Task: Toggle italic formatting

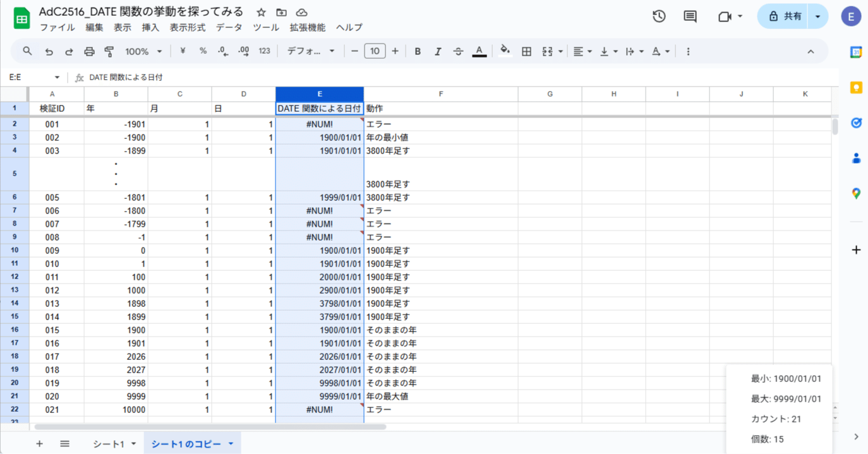Action: click(438, 51)
